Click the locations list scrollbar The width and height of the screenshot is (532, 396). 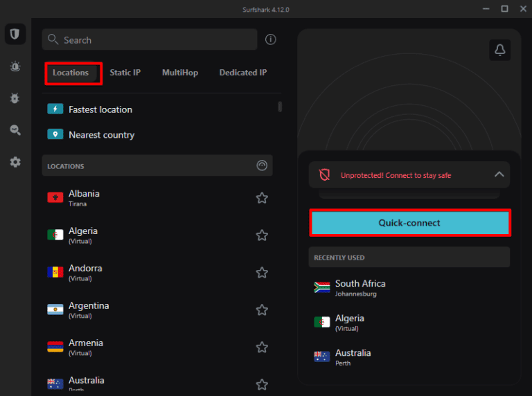point(280,107)
